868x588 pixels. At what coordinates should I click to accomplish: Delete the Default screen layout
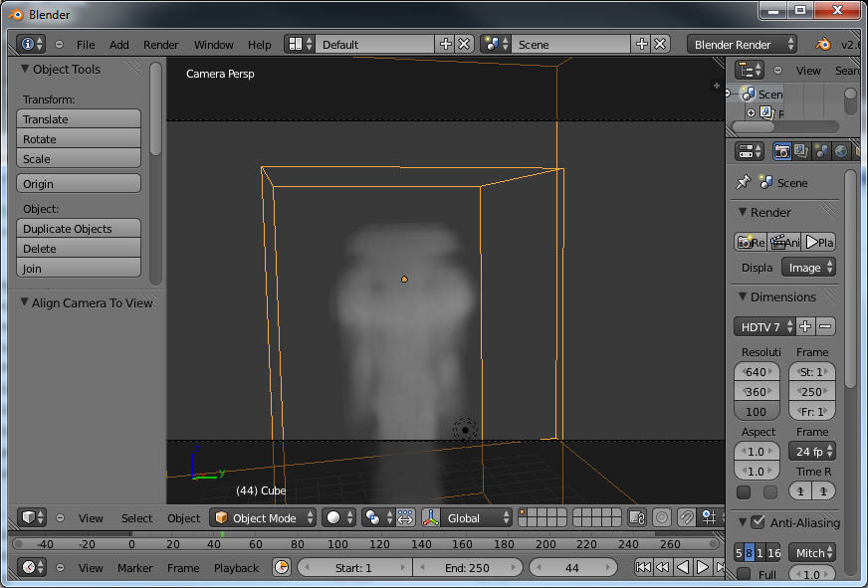[465, 44]
